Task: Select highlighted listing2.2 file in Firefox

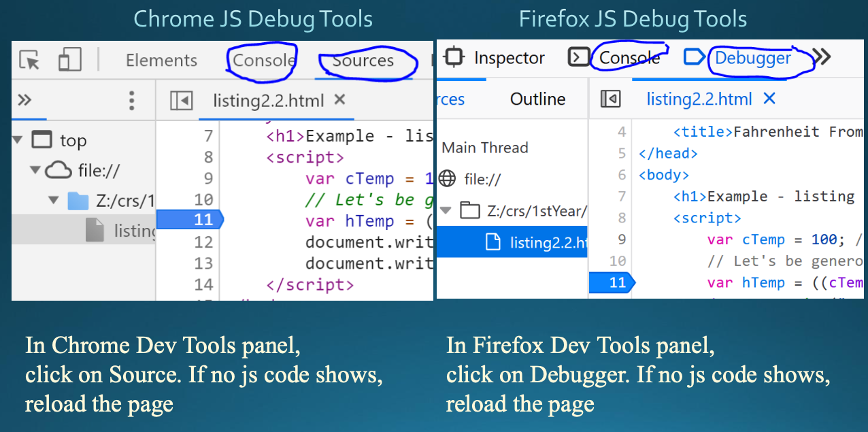Action: tap(512, 242)
